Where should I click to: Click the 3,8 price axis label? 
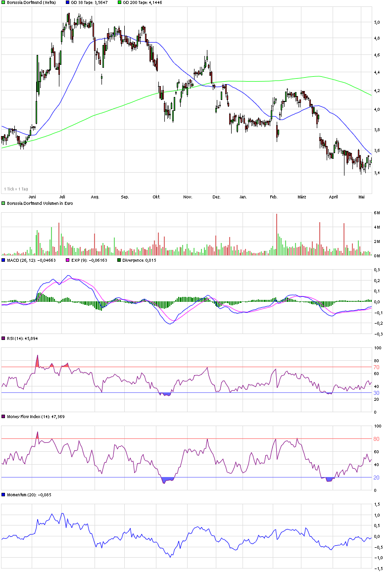[x=377, y=130]
